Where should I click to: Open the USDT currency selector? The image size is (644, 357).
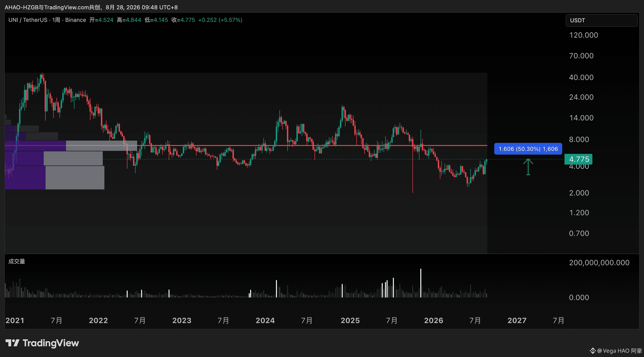tap(601, 20)
